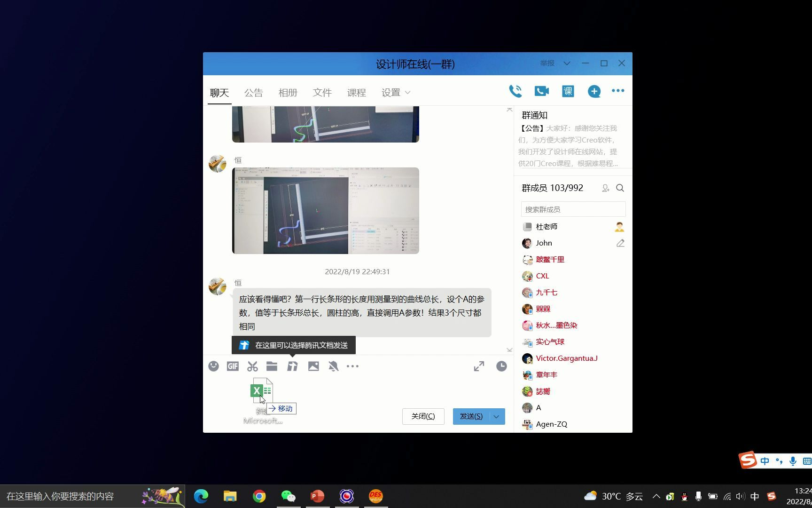812x508 pixels.
Task: Switch input method language in system tray
Action: click(755, 496)
